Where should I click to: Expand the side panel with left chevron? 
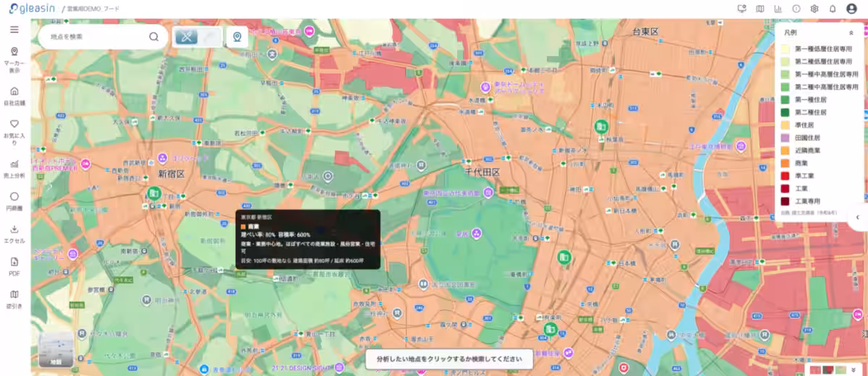point(858,217)
